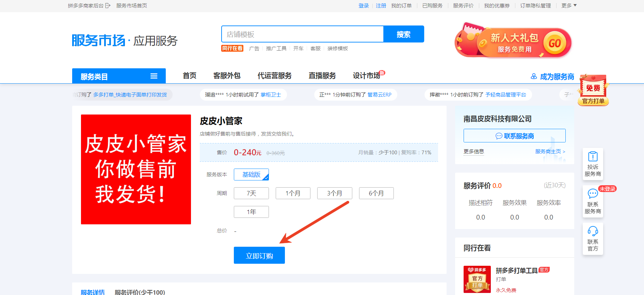Select the 7天 period option
This screenshot has width=644, height=295.
tap(251, 193)
